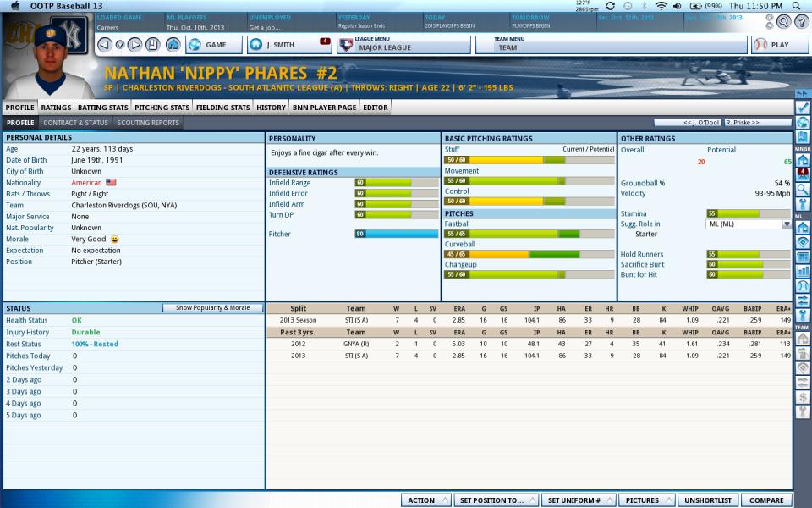Switch to the HISTORY tab
This screenshot has width=812, height=508.
[x=271, y=108]
